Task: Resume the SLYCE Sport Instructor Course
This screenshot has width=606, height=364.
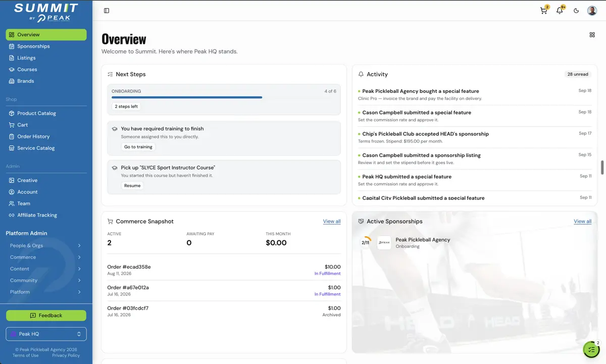Action: point(132,186)
